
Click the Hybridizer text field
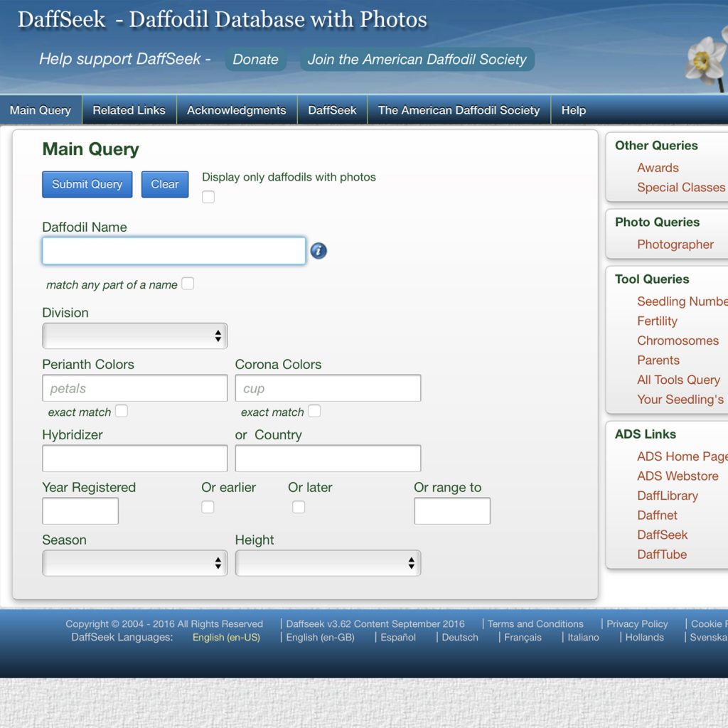pos(134,459)
